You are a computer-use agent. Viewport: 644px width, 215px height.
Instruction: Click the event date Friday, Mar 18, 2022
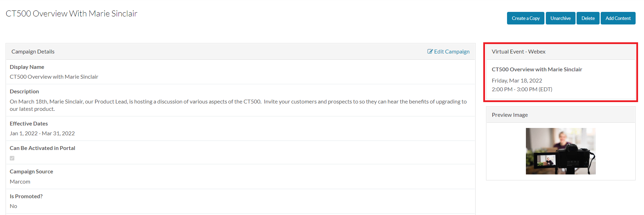[x=517, y=80]
